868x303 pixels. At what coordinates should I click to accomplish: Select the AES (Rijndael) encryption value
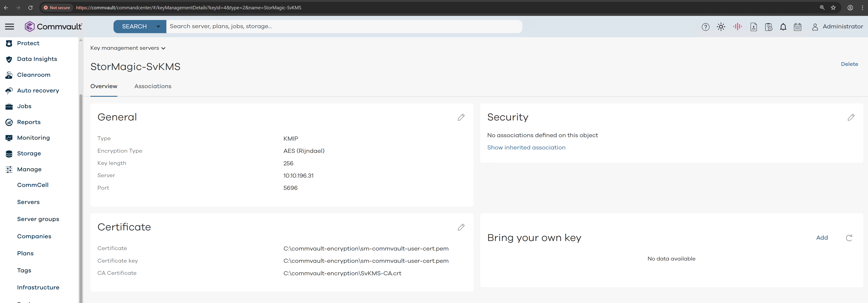click(x=304, y=151)
